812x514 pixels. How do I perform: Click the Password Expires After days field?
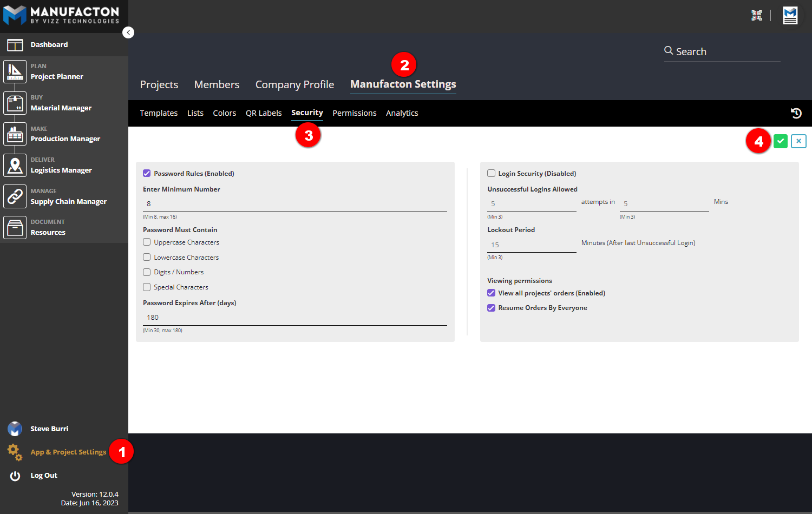click(x=294, y=318)
